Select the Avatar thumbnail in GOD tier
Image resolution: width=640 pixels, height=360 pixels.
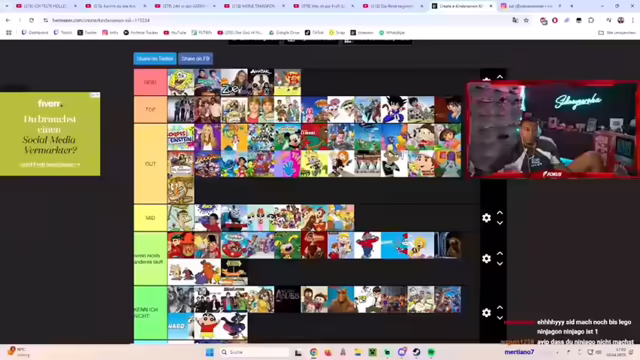261,82
